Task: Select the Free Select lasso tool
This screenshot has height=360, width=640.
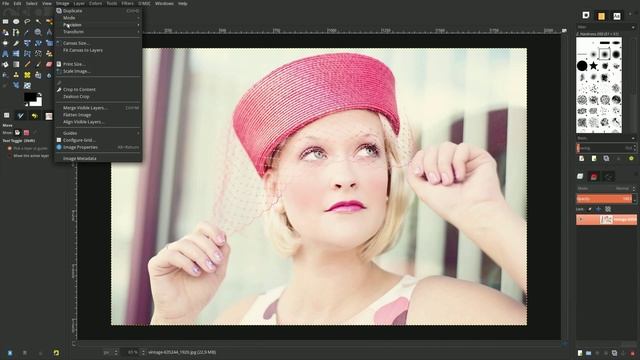Action: pos(27,21)
